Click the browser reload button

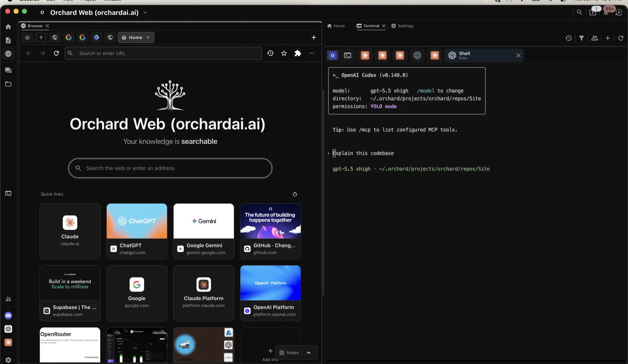(x=56, y=53)
